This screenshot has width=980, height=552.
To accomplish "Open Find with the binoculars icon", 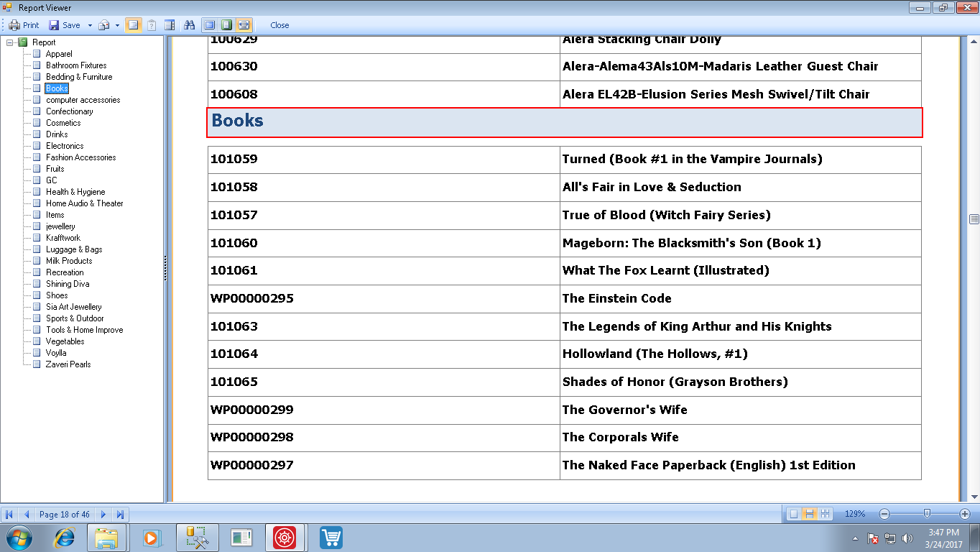I will click(x=189, y=25).
